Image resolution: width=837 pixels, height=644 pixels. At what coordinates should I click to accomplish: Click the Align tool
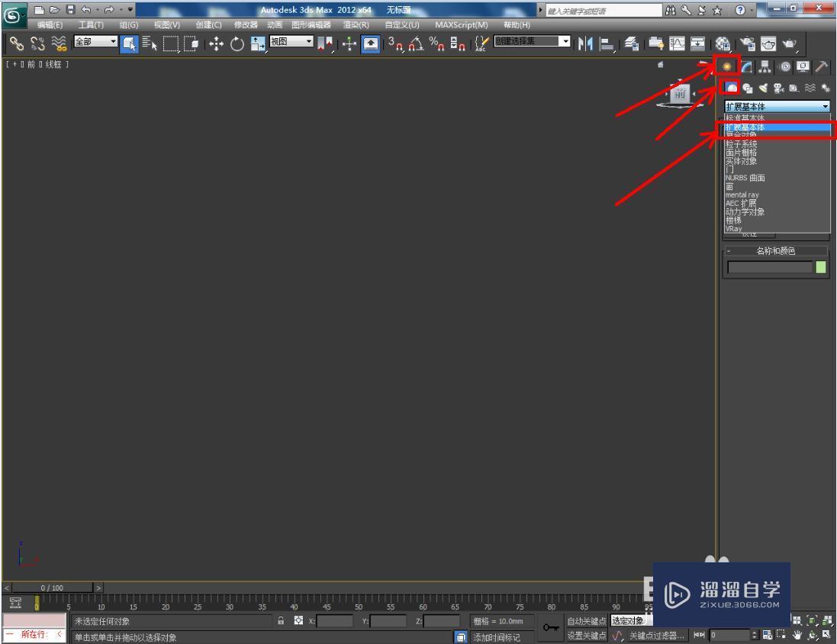coord(607,43)
